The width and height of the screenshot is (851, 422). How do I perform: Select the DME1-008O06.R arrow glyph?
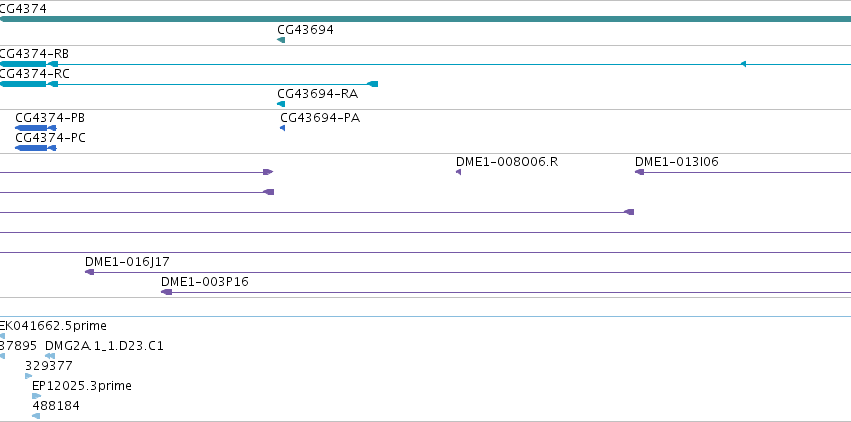(x=459, y=172)
